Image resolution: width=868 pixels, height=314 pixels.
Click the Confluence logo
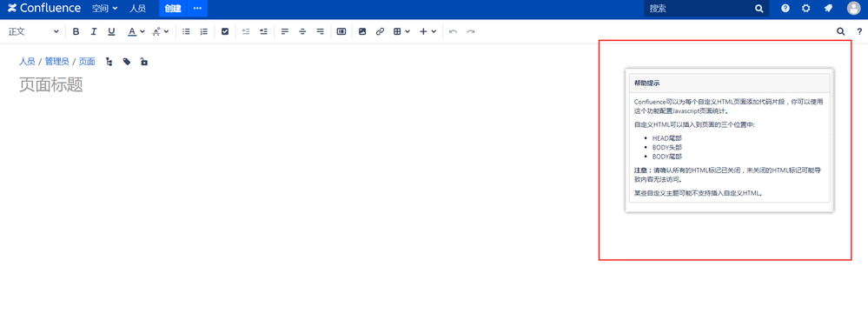tap(44, 9)
